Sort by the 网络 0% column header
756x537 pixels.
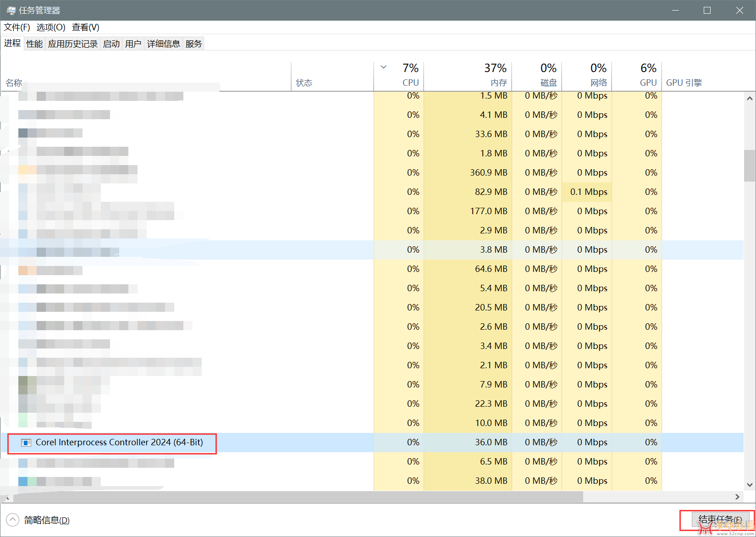pyautogui.click(x=587, y=76)
